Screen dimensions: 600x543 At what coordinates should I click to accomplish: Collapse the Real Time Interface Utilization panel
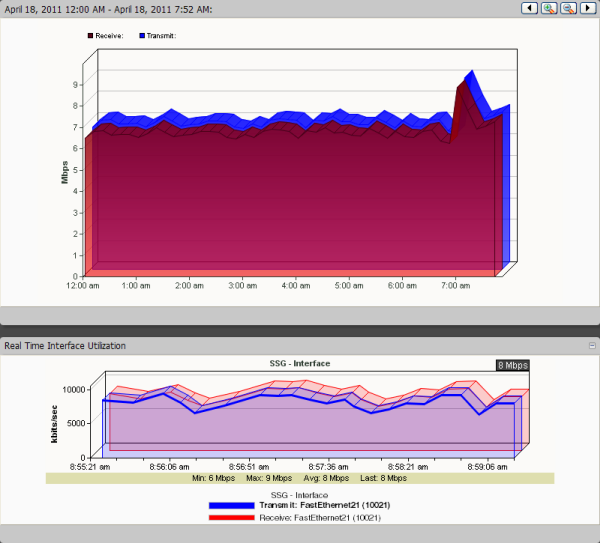pyautogui.click(x=592, y=345)
